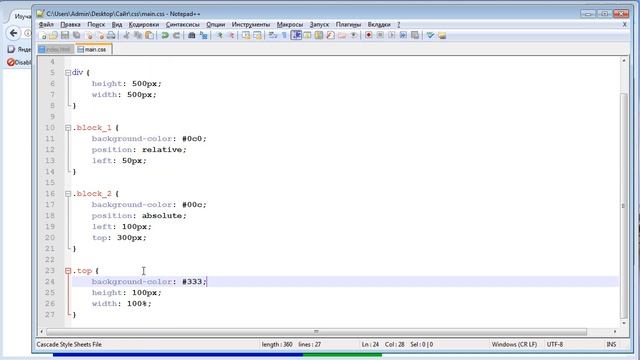Toggle word wrap toolbar icon
Viewport: 640px width, 360px height.
coord(273,36)
